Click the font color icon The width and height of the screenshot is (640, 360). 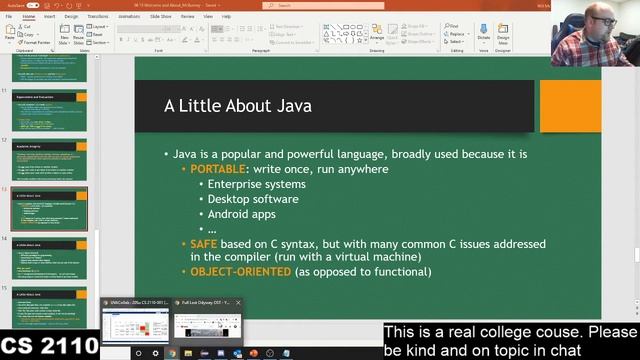point(197,40)
